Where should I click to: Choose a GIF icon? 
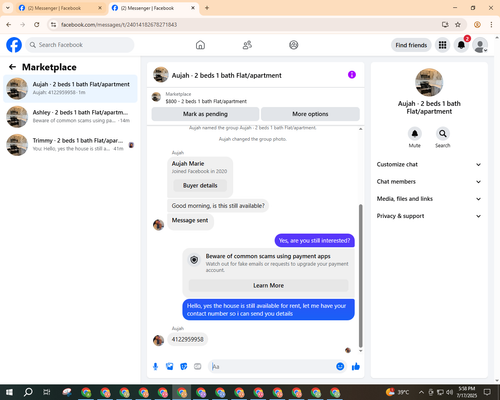pos(198,367)
